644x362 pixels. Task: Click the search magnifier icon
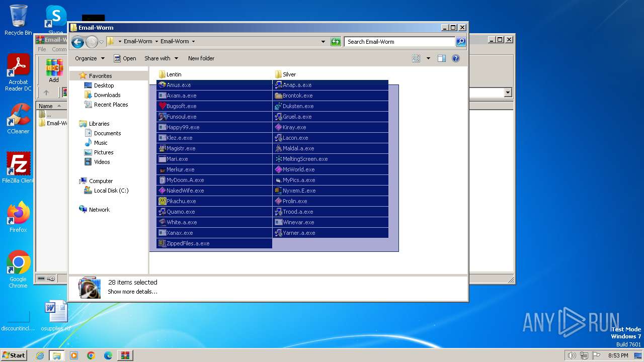pyautogui.click(x=461, y=42)
